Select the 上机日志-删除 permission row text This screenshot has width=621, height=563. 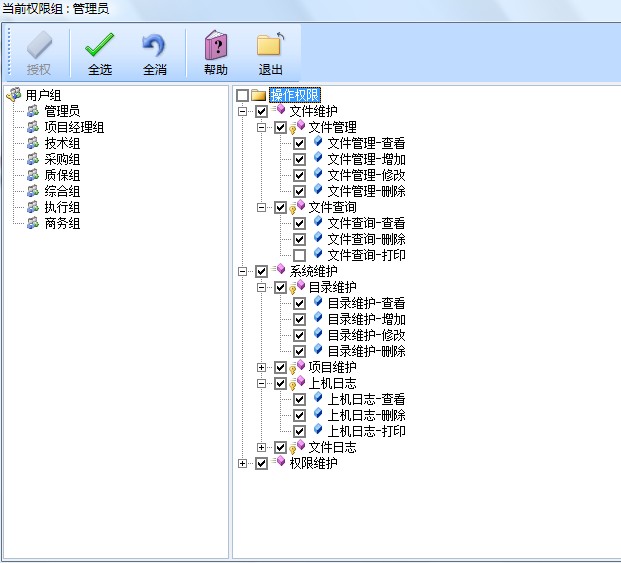(366, 415)
